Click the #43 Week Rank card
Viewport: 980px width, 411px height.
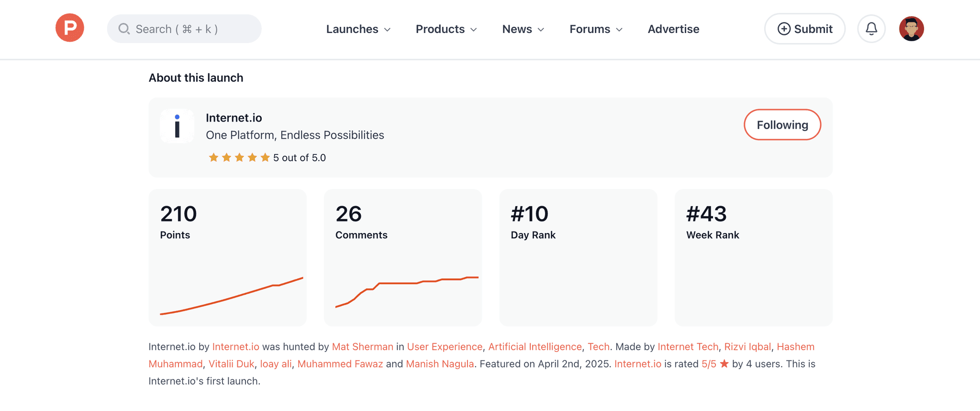pyautogui.click(x=754, y=257)
